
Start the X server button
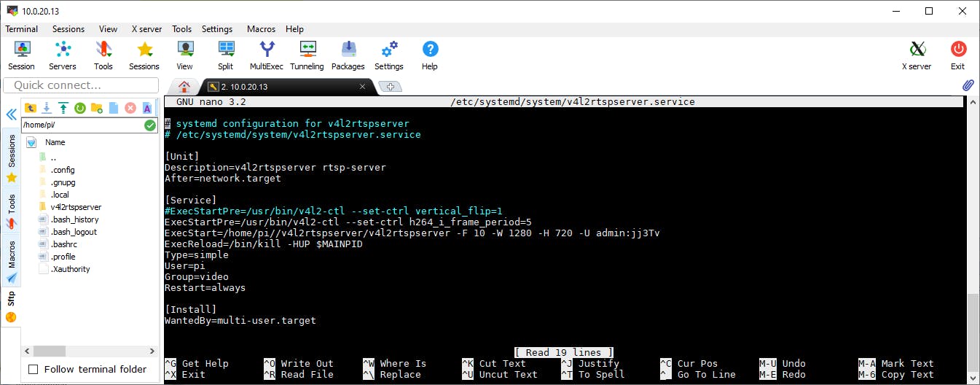point(917,55)
